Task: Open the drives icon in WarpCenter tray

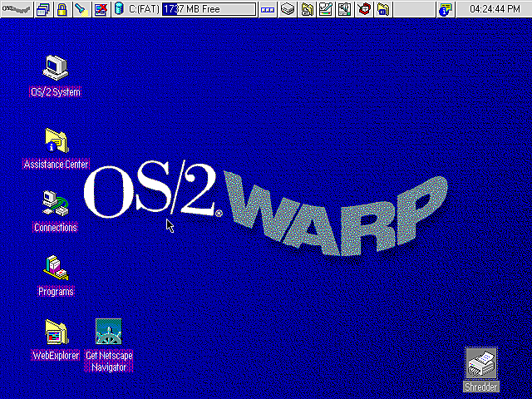Action: coord(288,9)
